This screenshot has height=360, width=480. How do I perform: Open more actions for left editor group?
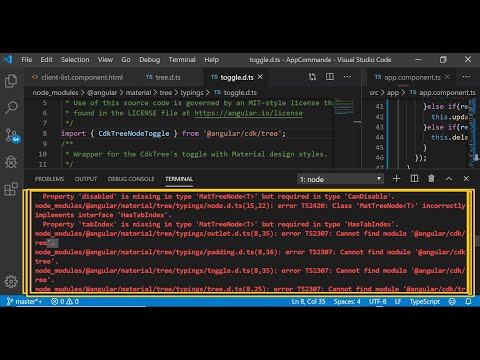[347, 77]
